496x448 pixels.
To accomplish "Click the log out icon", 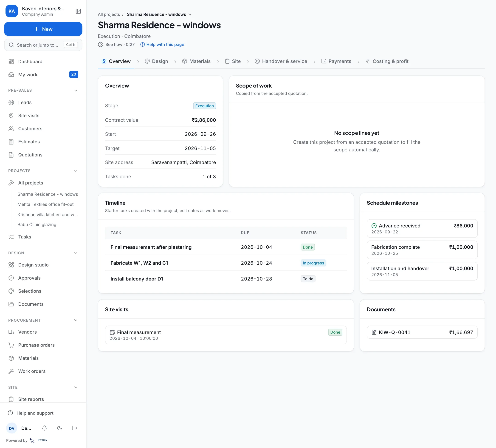I will pyautogui.click(x=75, y=428).
